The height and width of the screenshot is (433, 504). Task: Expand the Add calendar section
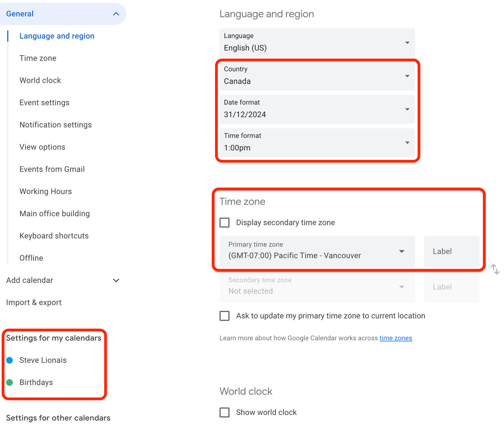click(116, 280)
